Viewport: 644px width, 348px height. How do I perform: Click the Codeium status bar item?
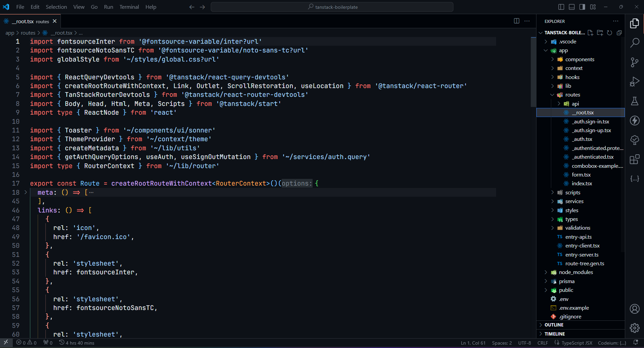pyautogui.click(x=612, y=343)
